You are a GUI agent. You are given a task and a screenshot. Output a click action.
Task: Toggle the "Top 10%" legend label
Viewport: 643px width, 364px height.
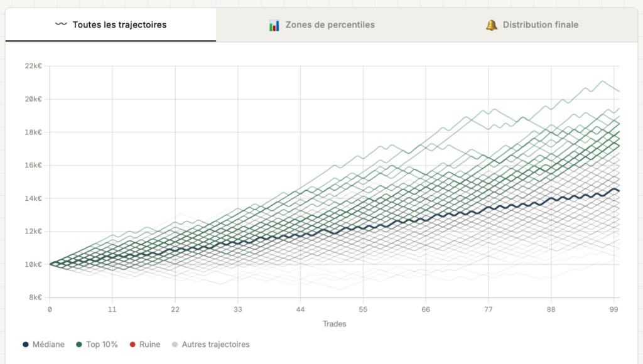pos(102,345)
